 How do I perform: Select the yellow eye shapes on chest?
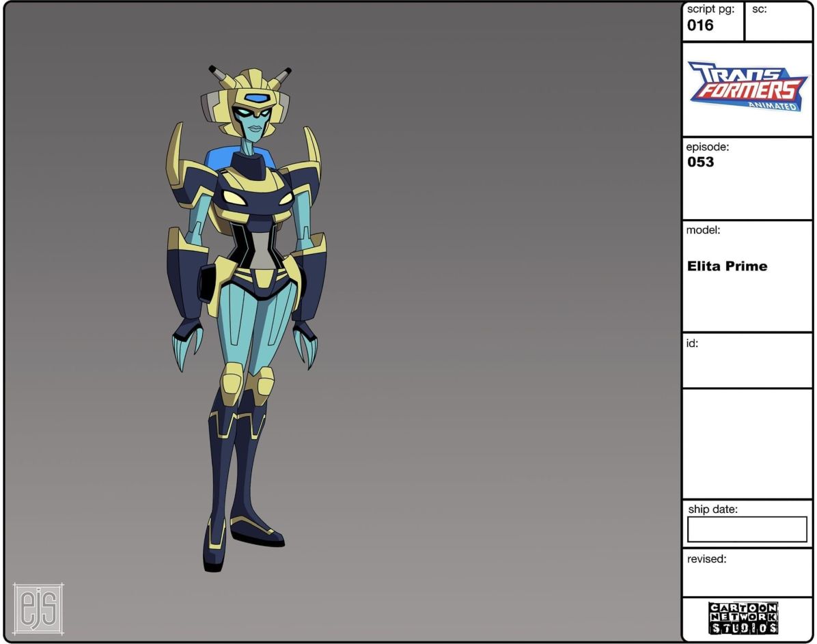tap(259, 199)
